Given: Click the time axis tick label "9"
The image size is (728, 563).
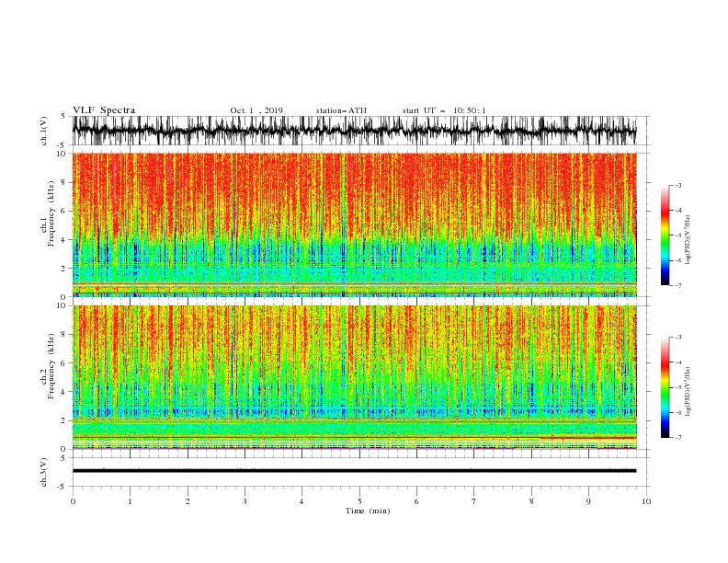Looking at the screenshot, I should point(588,501).
